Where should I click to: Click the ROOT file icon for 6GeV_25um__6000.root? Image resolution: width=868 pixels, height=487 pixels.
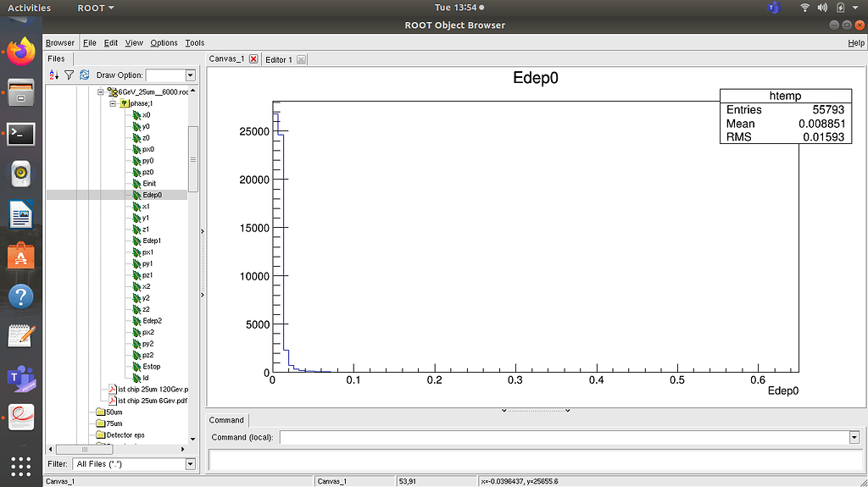[x=113, y=91]
